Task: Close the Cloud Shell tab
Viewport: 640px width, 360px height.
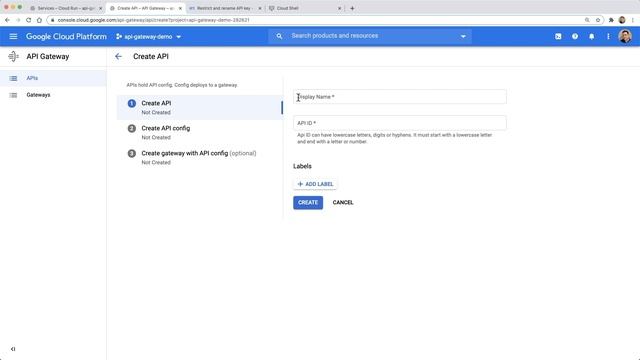Action: [x=339, y=8]
